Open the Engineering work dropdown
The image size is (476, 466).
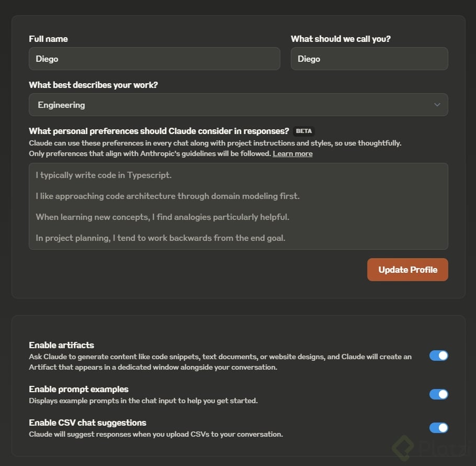[238, 105]
